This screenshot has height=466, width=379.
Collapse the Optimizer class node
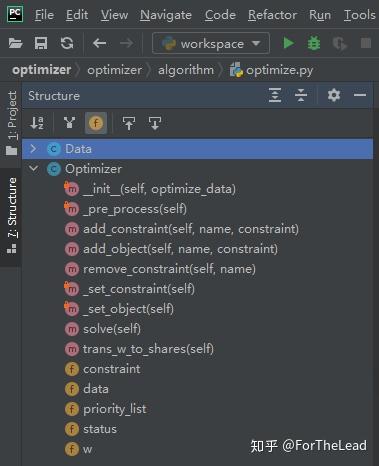[33, 168]
